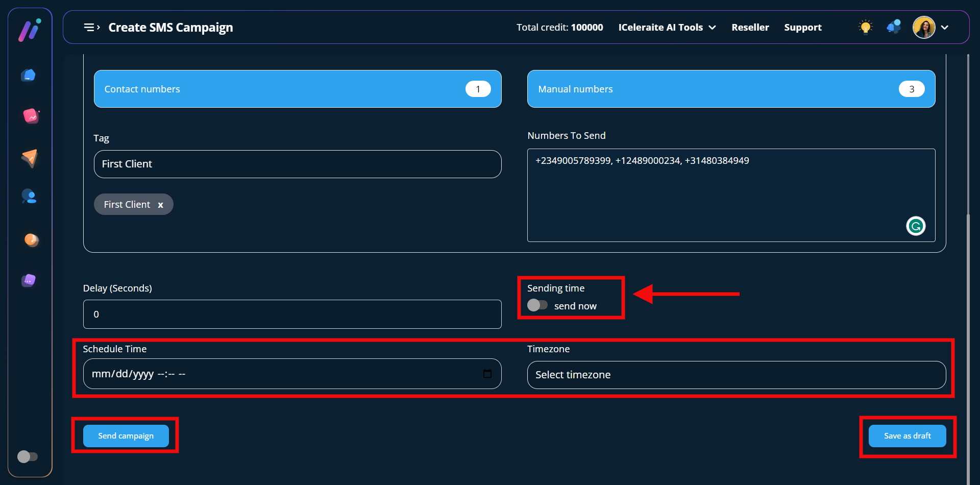The width and height of the screenshot is (980, 485).
Task: Open the contacts person icon in sidebar
Action: point(29,197)
